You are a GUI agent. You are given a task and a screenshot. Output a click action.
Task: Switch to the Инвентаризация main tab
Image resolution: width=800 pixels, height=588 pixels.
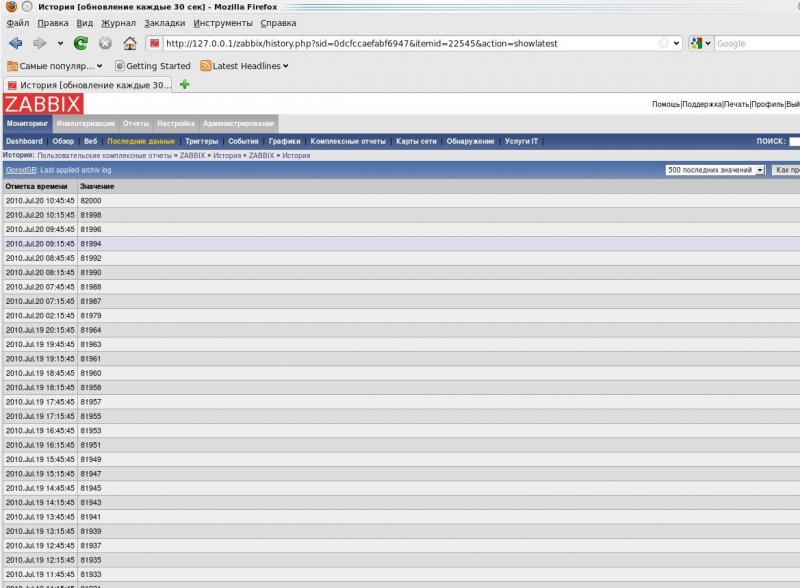tap(86, 124)
